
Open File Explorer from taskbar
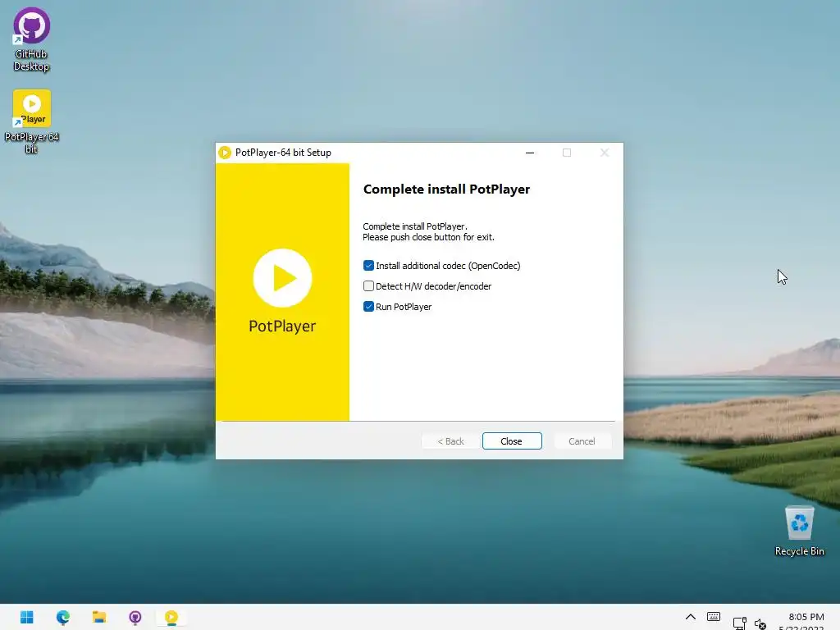click(99, 617)
